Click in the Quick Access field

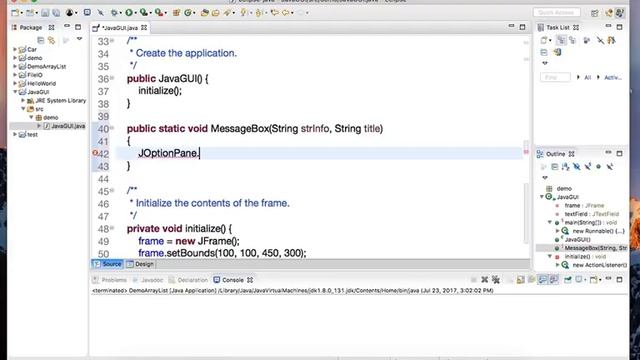point(556,13)
